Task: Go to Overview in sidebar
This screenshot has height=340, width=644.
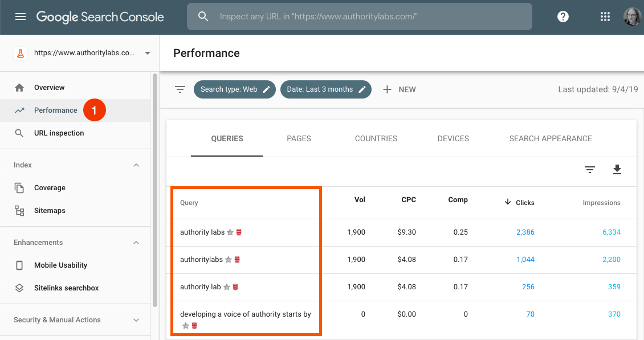Action: (x=49, y=88)
